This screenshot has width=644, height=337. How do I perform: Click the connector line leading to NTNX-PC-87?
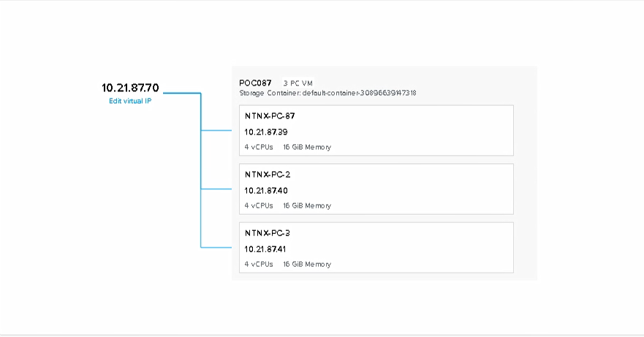216,131
